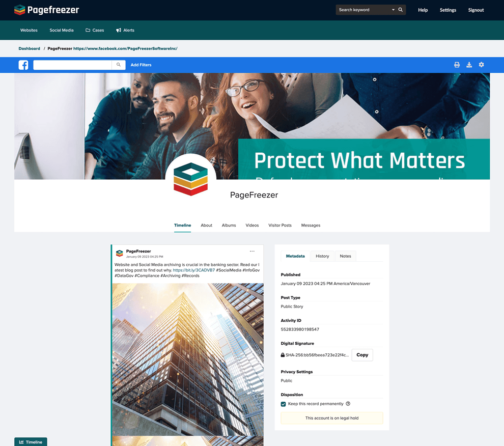Click the SHA-256 signature text

[x=317, y=355]
